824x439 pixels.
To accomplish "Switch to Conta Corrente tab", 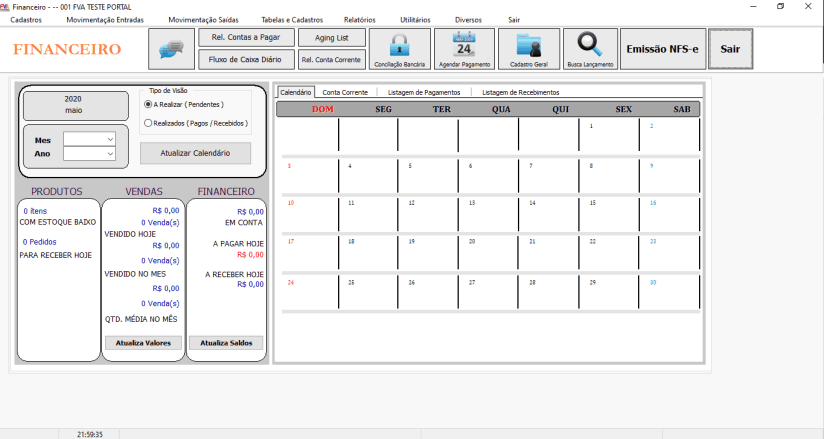I will [343, 92].
